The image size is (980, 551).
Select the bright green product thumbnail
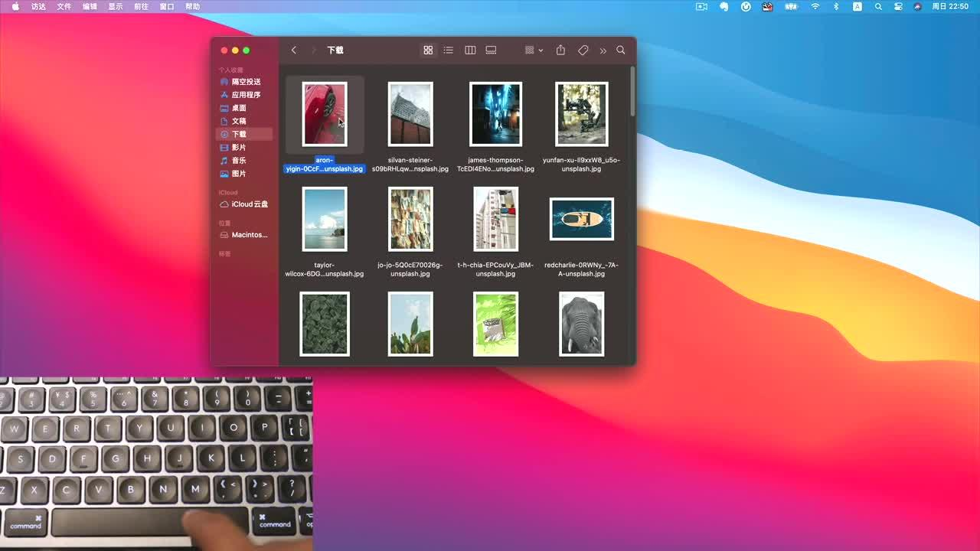[495, 324]
